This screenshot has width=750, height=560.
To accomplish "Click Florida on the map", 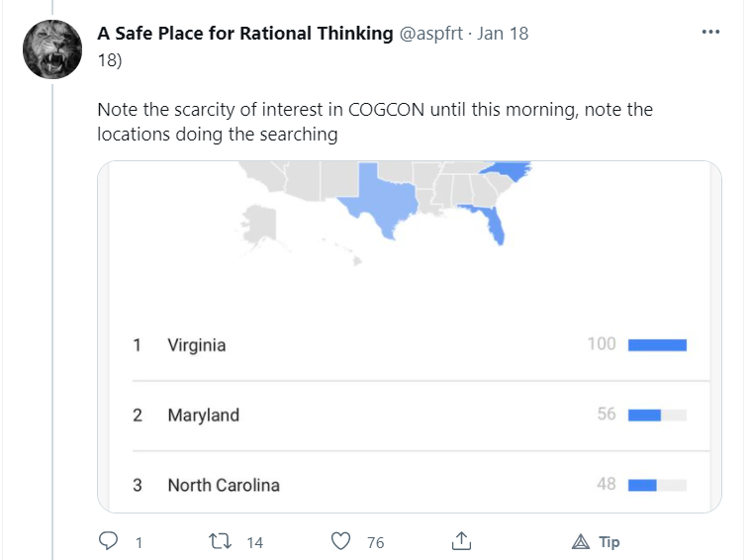I will click(x=492, y=223).
